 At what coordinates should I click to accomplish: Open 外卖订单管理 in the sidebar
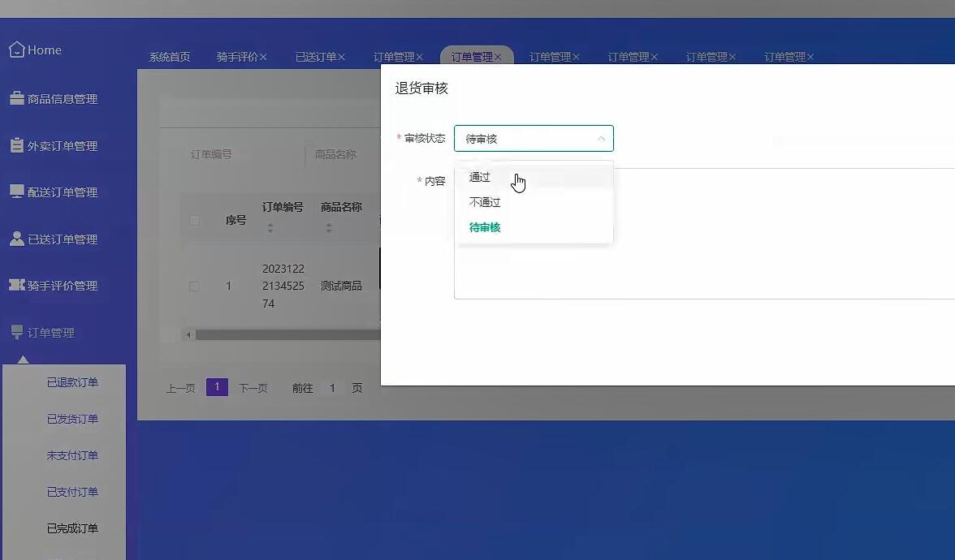pyautogui.click(x=62, y=146)
